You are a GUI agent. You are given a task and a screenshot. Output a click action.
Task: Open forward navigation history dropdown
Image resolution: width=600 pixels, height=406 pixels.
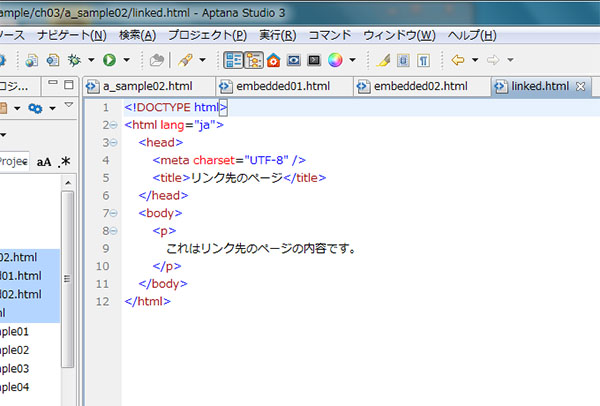[510, 60]
